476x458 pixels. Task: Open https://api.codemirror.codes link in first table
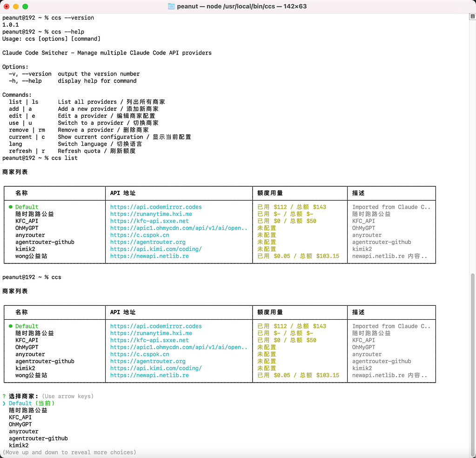click(156, 207)
